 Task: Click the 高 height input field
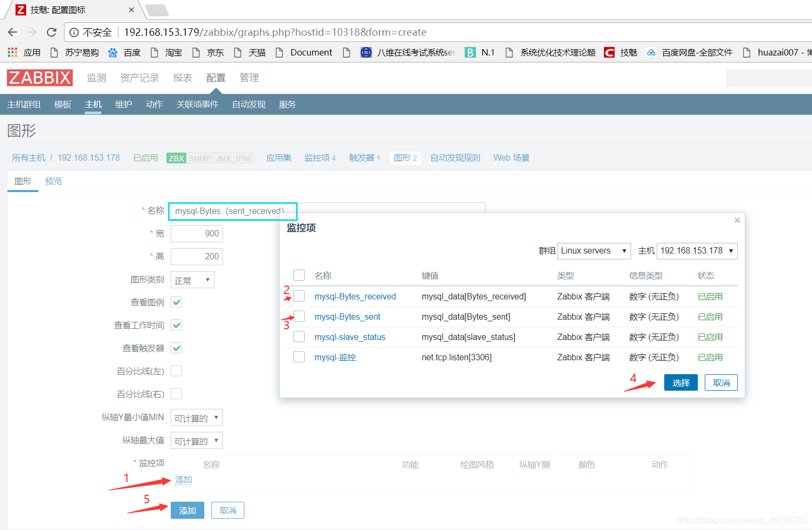tap(197, 257)
